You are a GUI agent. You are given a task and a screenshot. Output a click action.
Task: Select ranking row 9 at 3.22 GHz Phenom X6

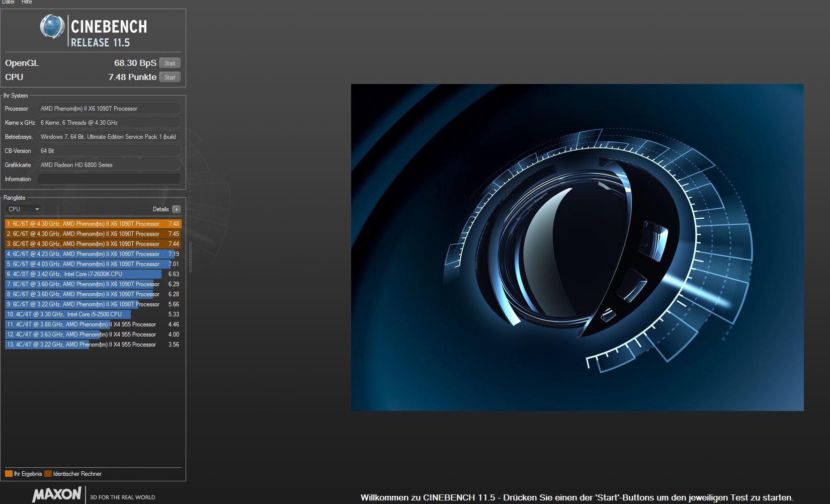tap(93, 304)
